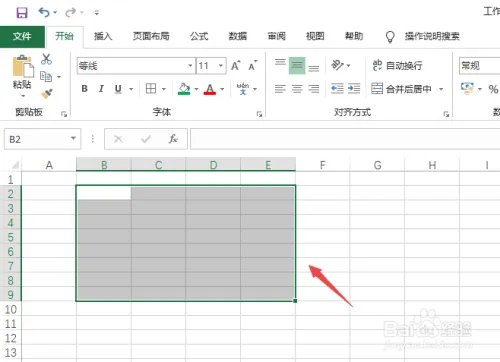Click the 粘贴 (Paste) clipboard icon

23,66
